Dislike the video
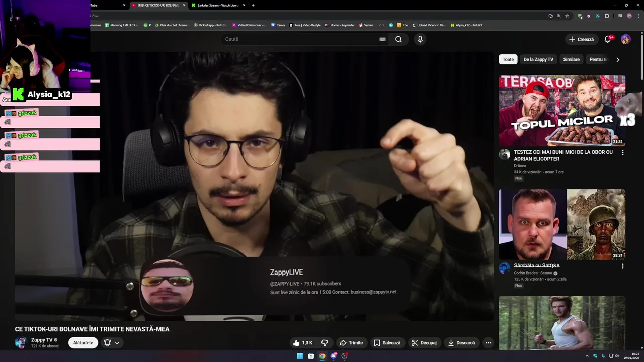This screenshot has width=644, height=362. pos(325,343)
